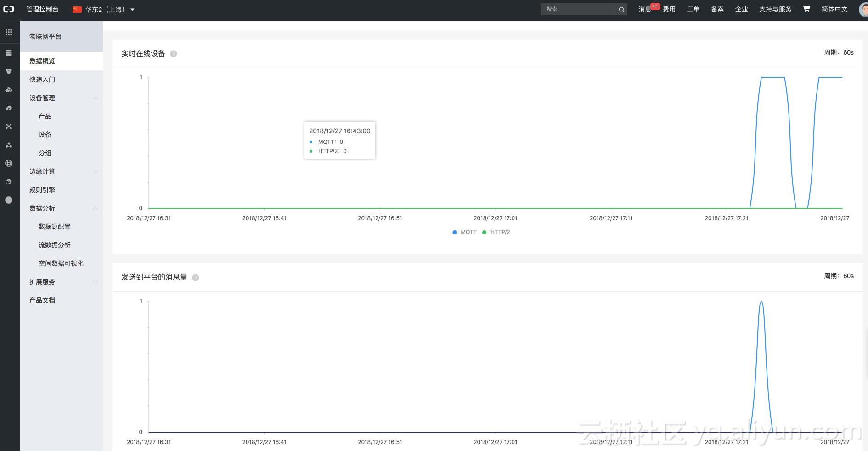
Task: Select 数据概览 in the sidebar
Action: coord(62,61)
